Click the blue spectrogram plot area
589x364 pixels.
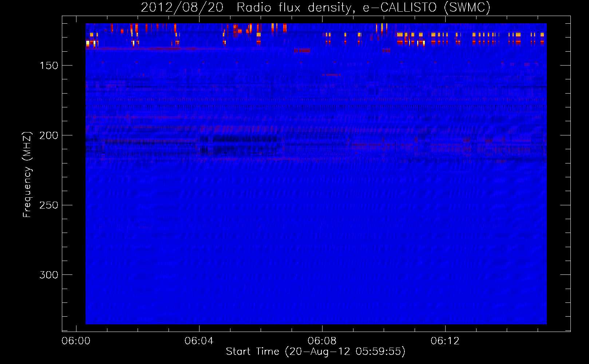point(316,174)
